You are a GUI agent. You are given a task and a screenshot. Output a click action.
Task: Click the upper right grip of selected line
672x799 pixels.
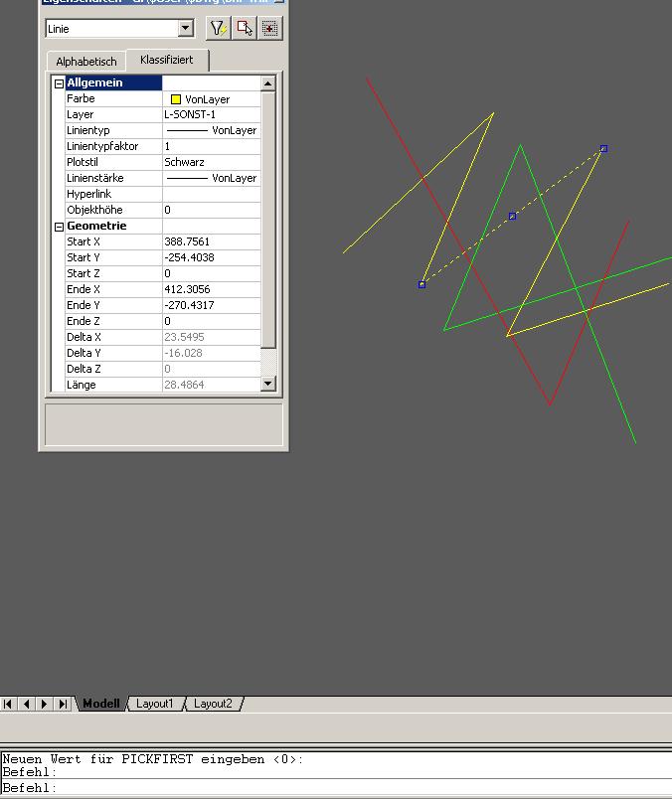[603, 149]
